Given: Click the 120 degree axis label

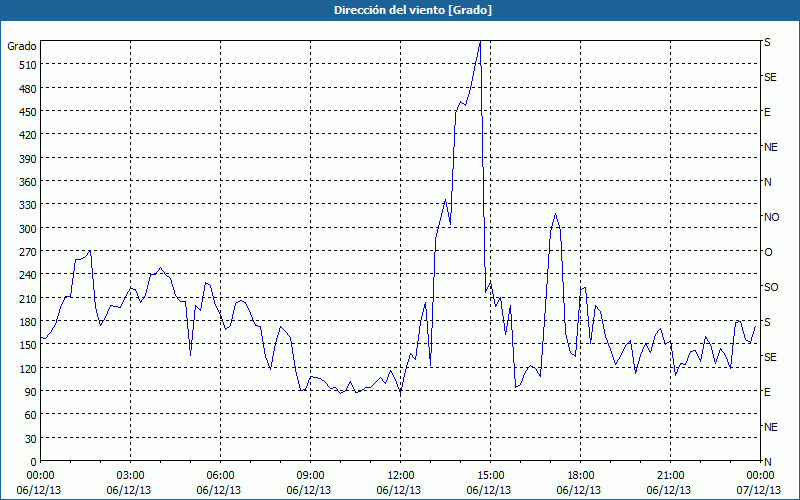Looking at the screenshot, I should click(x=28, y=368).
